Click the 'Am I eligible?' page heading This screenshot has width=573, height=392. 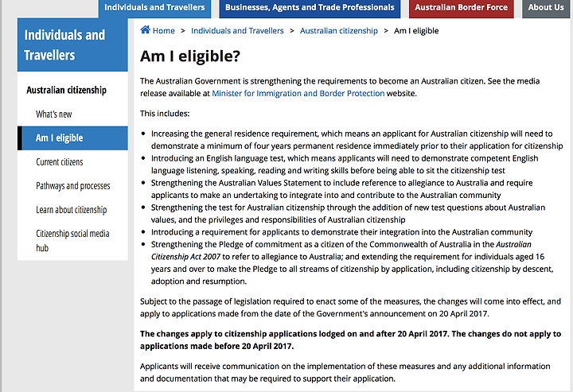[190, 56]
